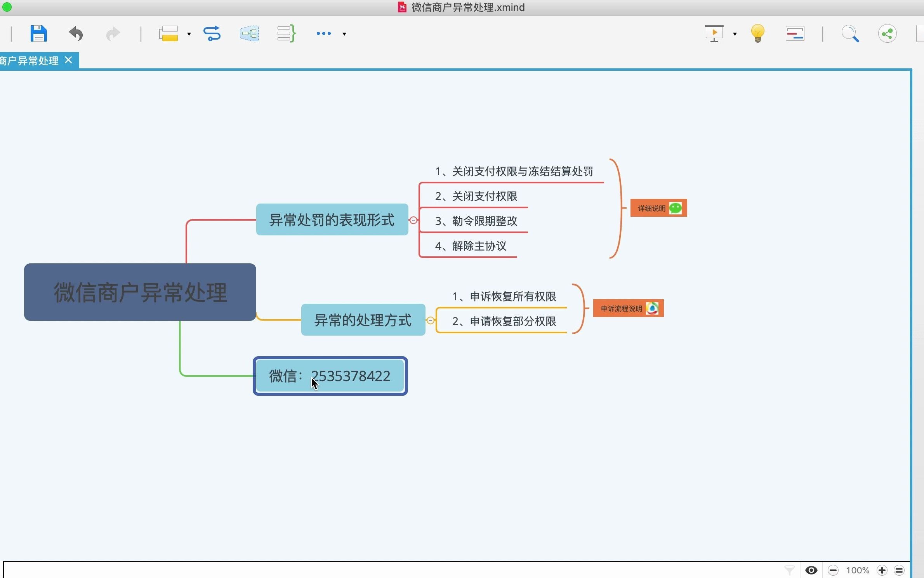
Task: Toggle the eye visibility icon in status bar
Action: [811, 570]
